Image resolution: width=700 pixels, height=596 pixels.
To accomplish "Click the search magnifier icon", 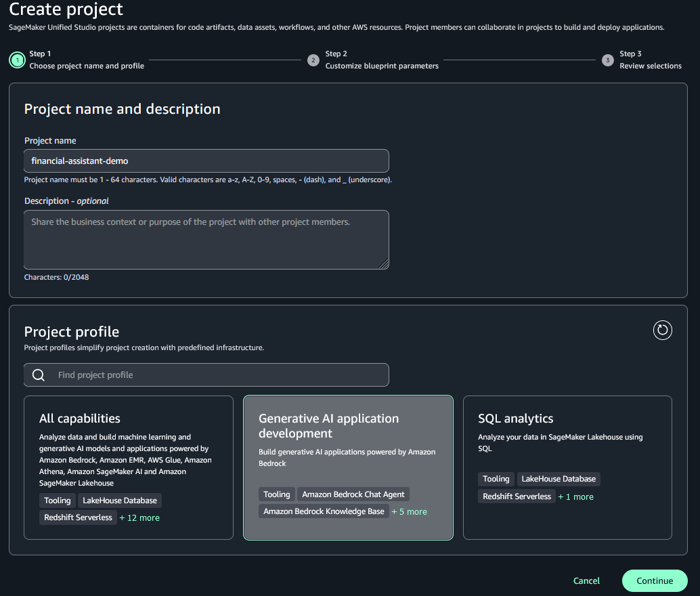I will [38, 375].
